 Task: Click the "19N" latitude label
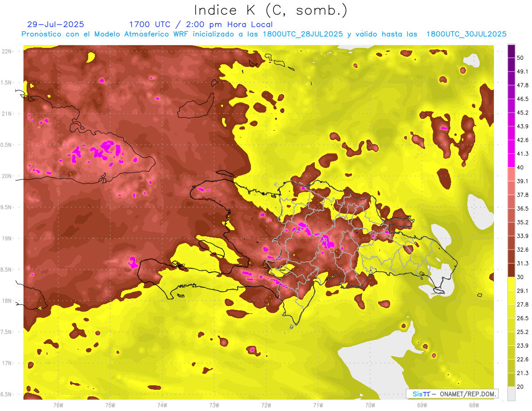pos(7,239)
